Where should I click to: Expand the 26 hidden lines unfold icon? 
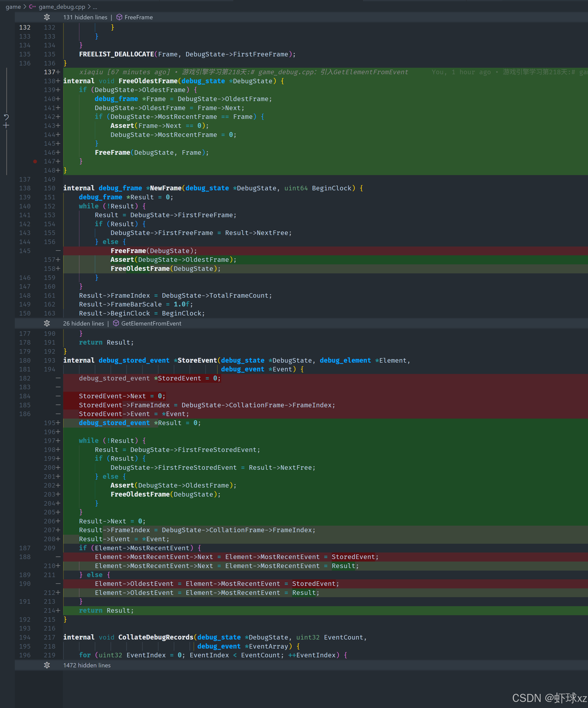[x=47, y=323]
